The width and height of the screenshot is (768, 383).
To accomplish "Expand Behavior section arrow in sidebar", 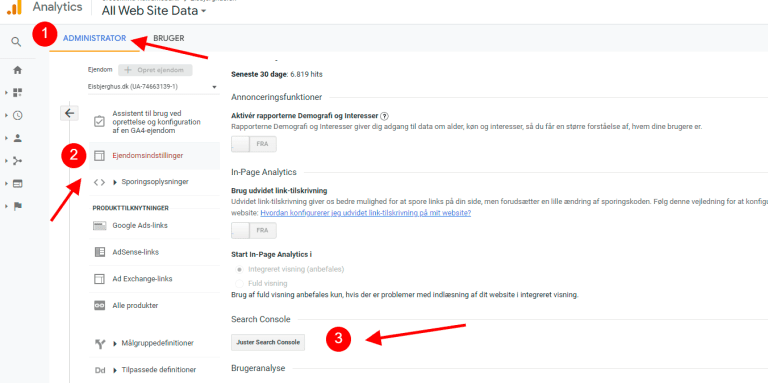I will tap(6, 184).
